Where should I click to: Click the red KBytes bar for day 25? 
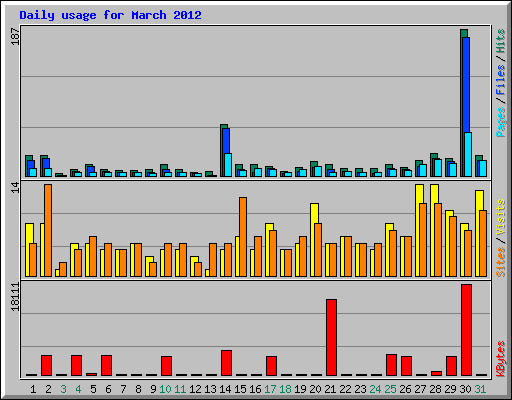click(391, 365)
